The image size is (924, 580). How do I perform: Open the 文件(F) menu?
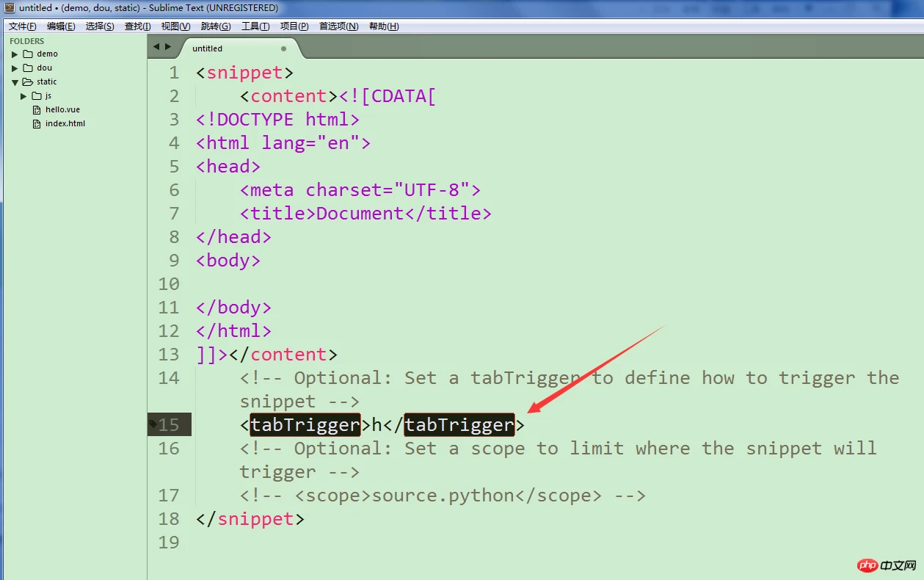(x=23, y=26)
